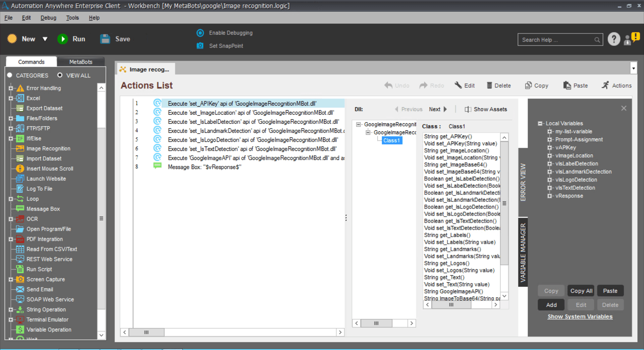
Task: Click the Delete trash icon in Actions List
Action: (489, 85)
